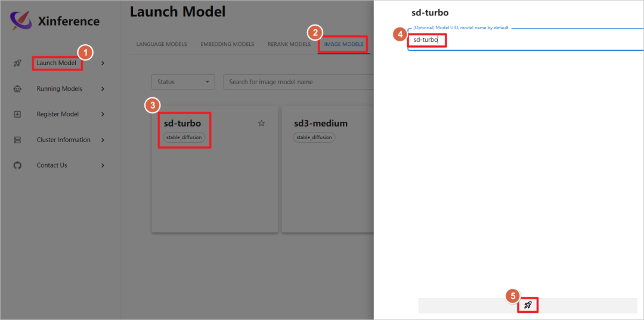Open the Status dropdown filter
644x320 pixels.
coord(183,82)
